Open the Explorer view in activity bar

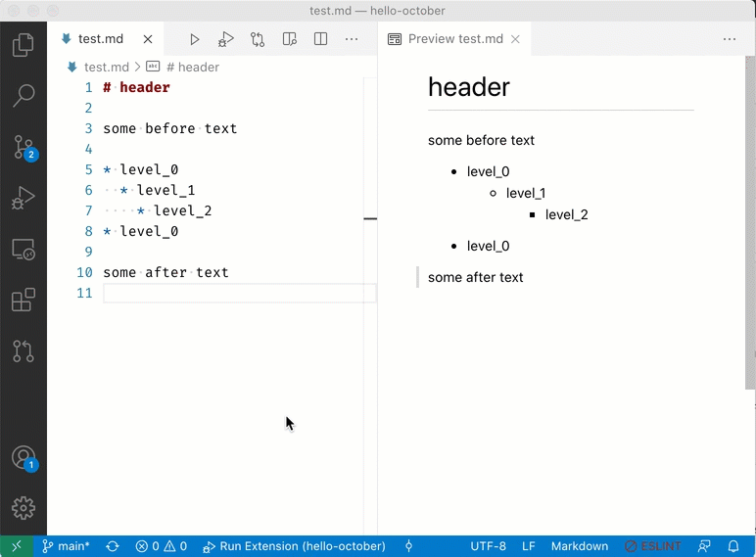[x=24, y=45]
